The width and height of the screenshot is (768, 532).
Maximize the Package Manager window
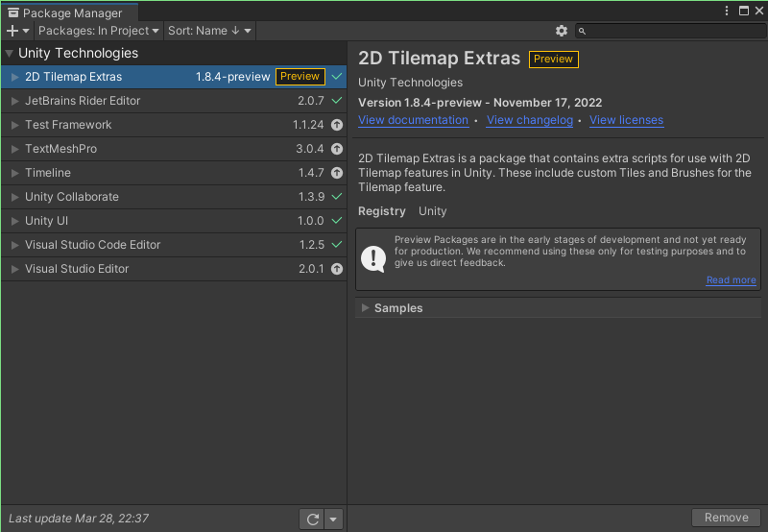tap(743, 11)
